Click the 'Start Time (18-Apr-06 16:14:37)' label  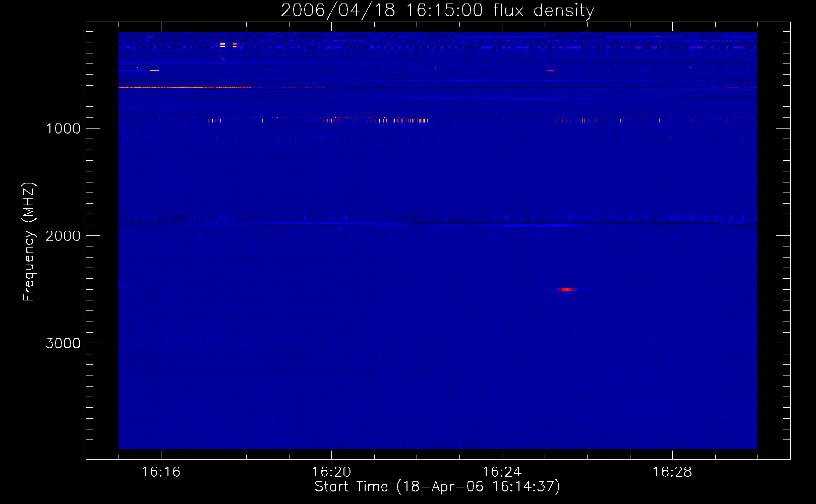(437, 486)
